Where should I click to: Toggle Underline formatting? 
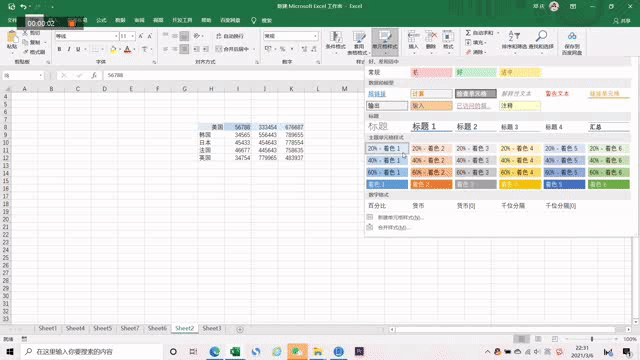point(78,49)
